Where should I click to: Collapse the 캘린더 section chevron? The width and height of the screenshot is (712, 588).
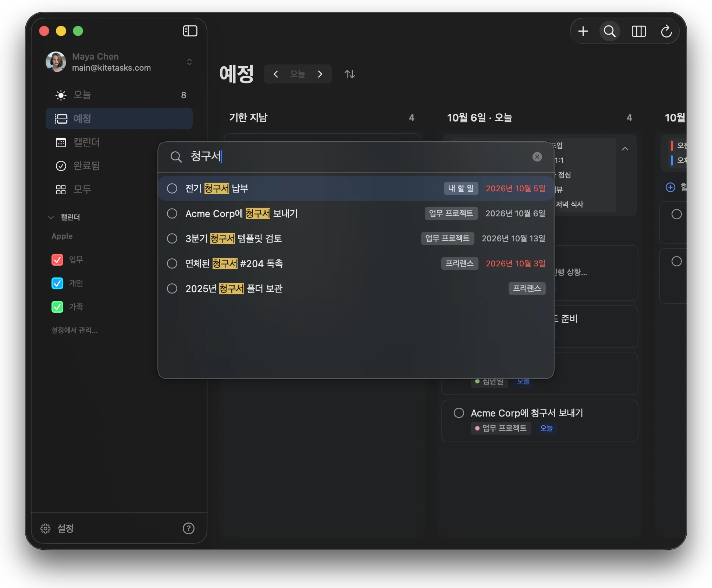[x=51, y=217]
